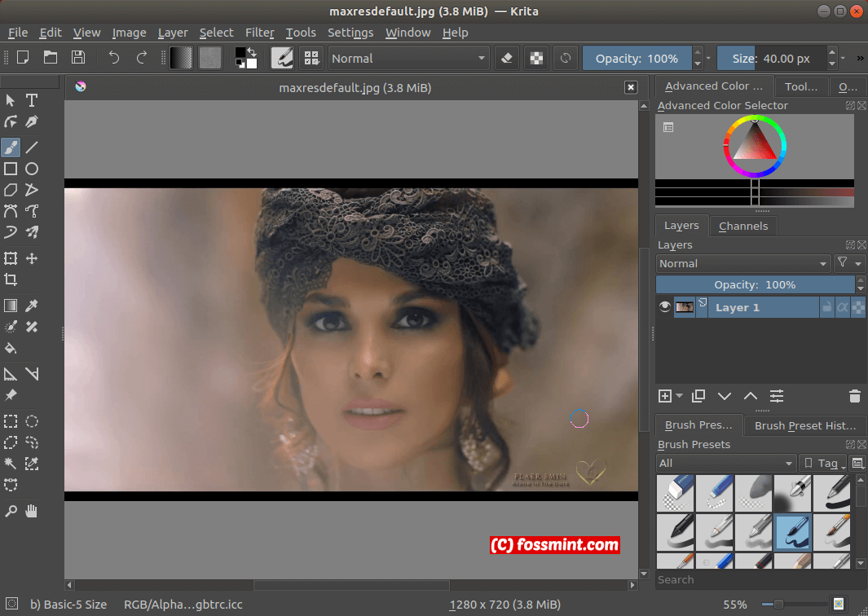The height and width of the screenshot is (616, 868).
Task: Open the Filter menu
Action: (259, 33)
